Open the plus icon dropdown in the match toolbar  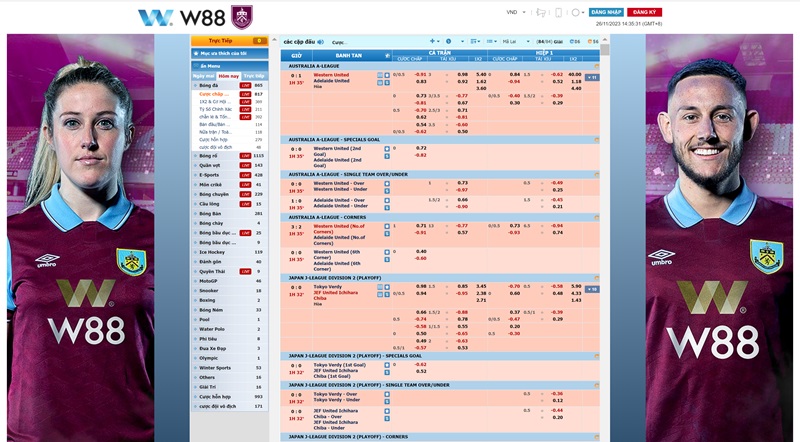click(x=435, y=41)
